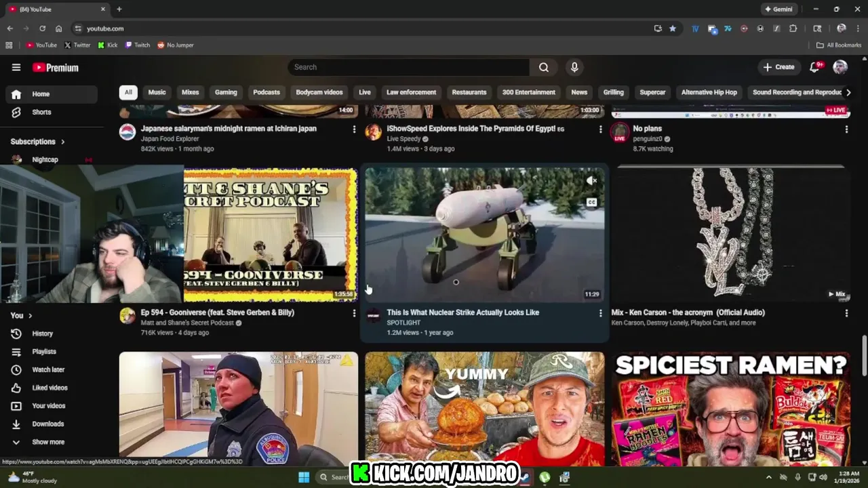Open Your videos in the sidebar
Screen dimensions: 868x488
(52, 406)
